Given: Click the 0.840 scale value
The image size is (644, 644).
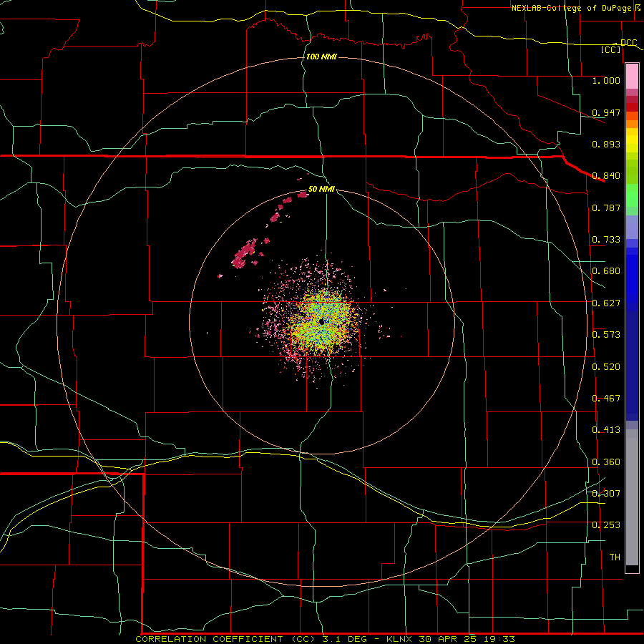Looking at the screenshot, I should point(606,176).
